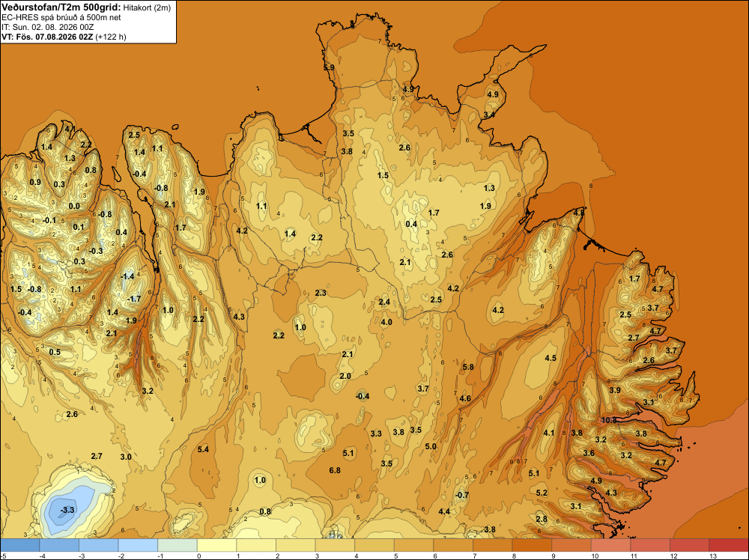749x560 pixels.
Task: Pick the pale green -1 to 0 legend swatch
Action: pos(178,545)
